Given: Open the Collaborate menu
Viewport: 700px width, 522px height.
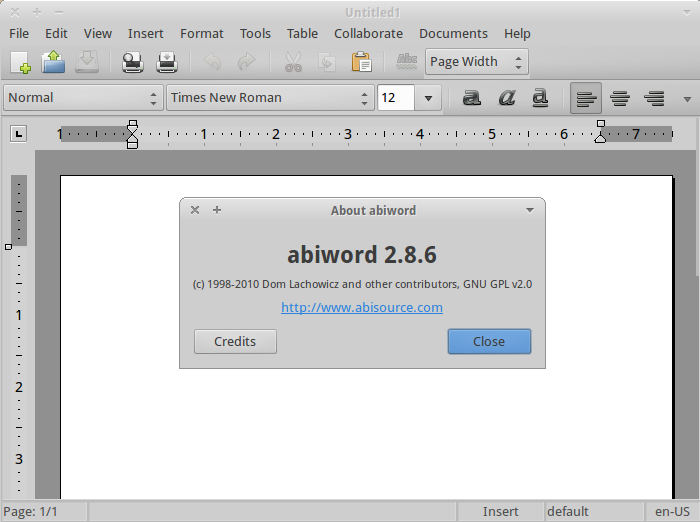Looking at the screenshot, I should pos(368,33).
